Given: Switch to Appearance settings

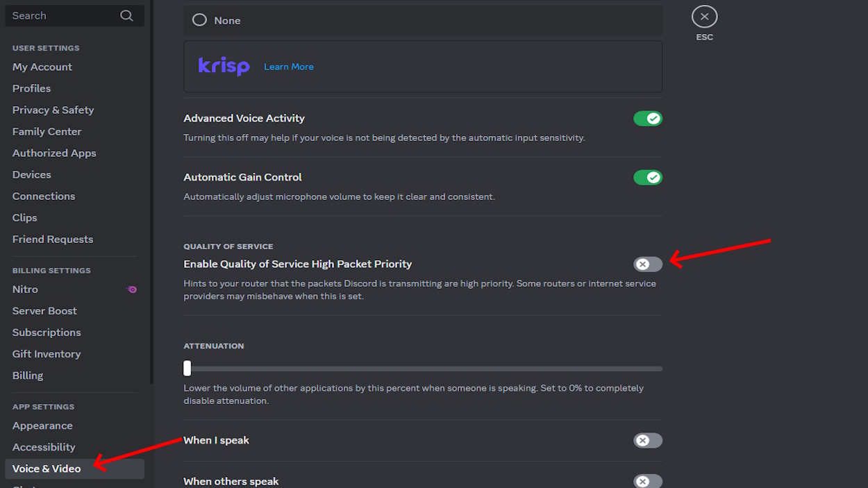Looking at the screenshot, I should coord(42,426).
